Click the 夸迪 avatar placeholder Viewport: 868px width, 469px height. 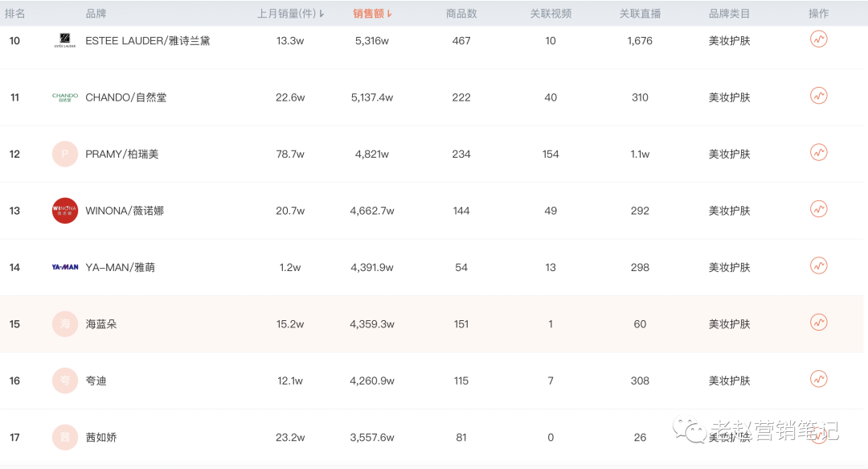65,381
